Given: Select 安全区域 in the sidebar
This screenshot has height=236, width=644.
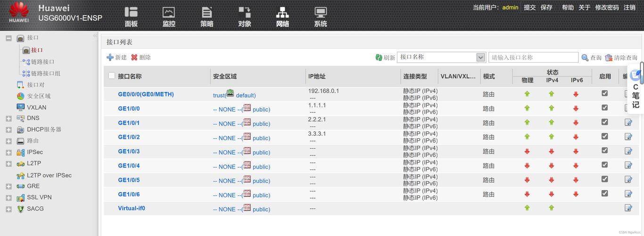Looking at the screenshot, I should (x=39, y=96).
